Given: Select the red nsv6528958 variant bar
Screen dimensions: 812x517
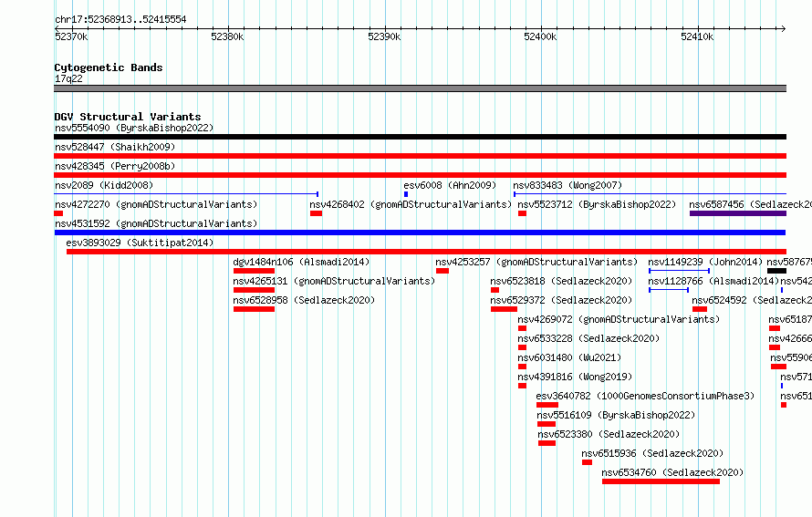Looking at the screenshot, I should coord(254,309).
